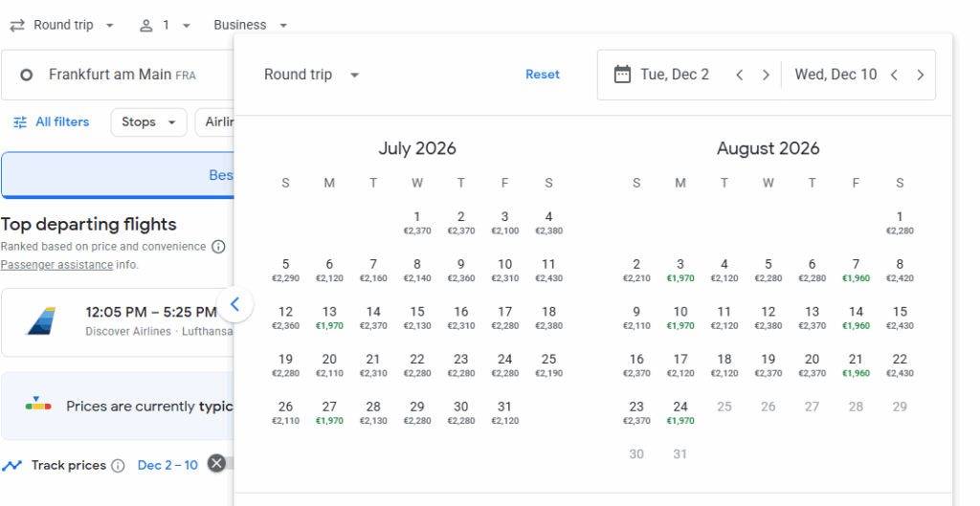Open the passenger count dropdown
This screenshot has width=980, height=506.
tap(165, 26)
